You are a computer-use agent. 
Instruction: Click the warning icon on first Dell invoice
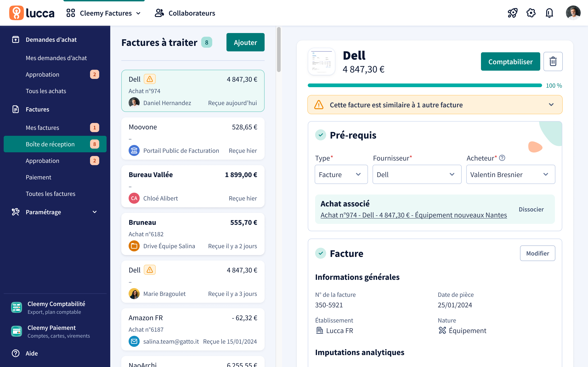click(x=150, y=79)
